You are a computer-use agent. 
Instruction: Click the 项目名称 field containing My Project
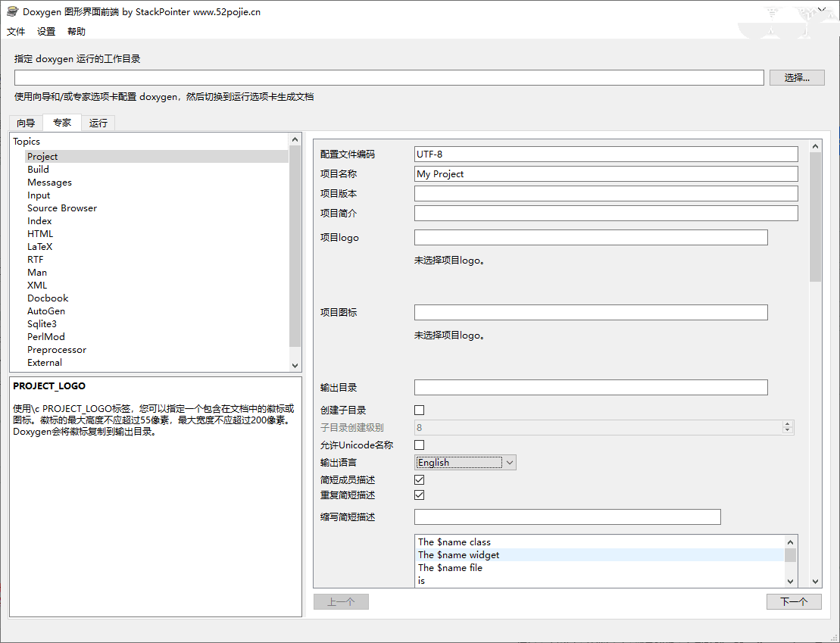605,173
